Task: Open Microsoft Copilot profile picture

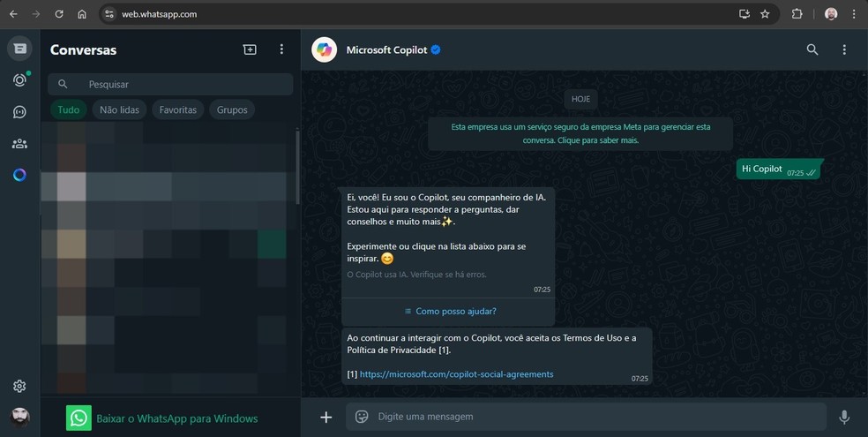Action: 325,49
